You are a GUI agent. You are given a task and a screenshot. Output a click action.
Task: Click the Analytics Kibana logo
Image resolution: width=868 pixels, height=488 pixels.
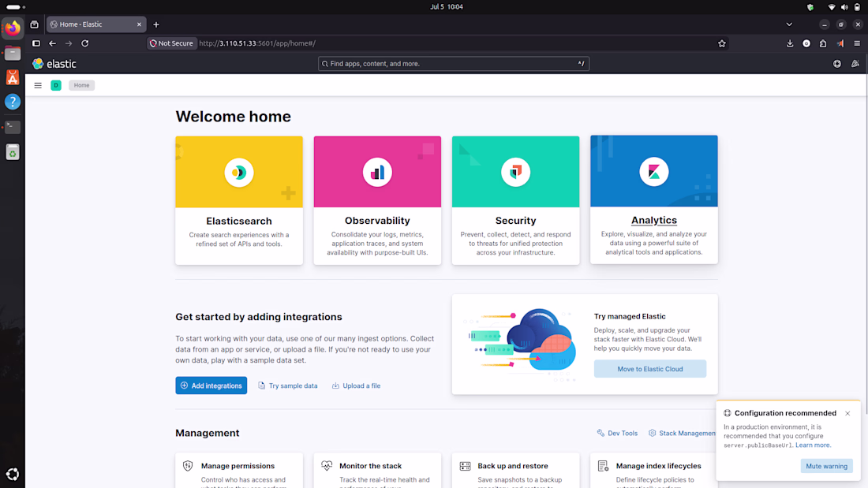tap(654, 172)
